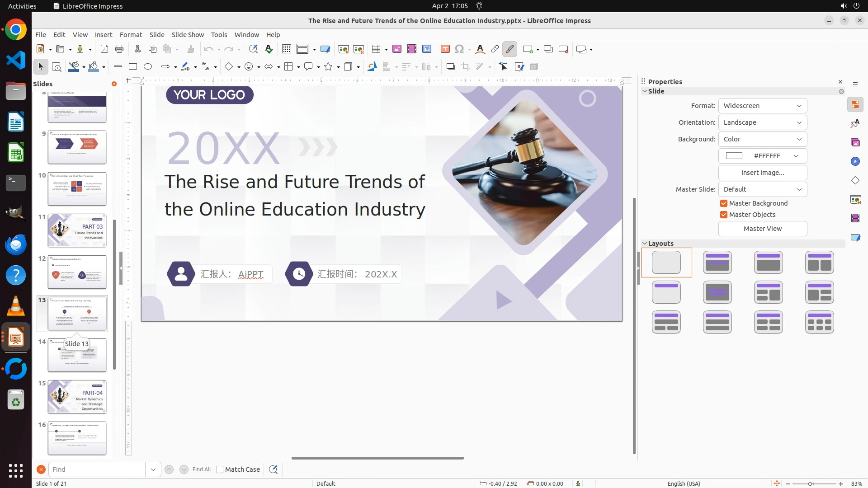Select the Rectangle shape tool
The image size is (868, 488).
click(x=133, y=67)
